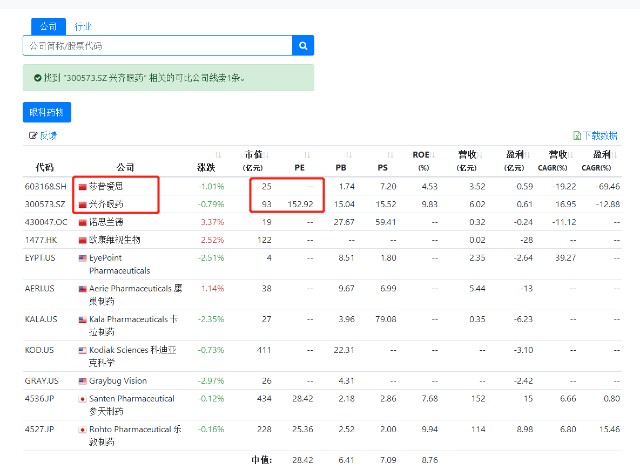Click stock code 4536.JP
The image size is (640, 470).
pos(39,399)
